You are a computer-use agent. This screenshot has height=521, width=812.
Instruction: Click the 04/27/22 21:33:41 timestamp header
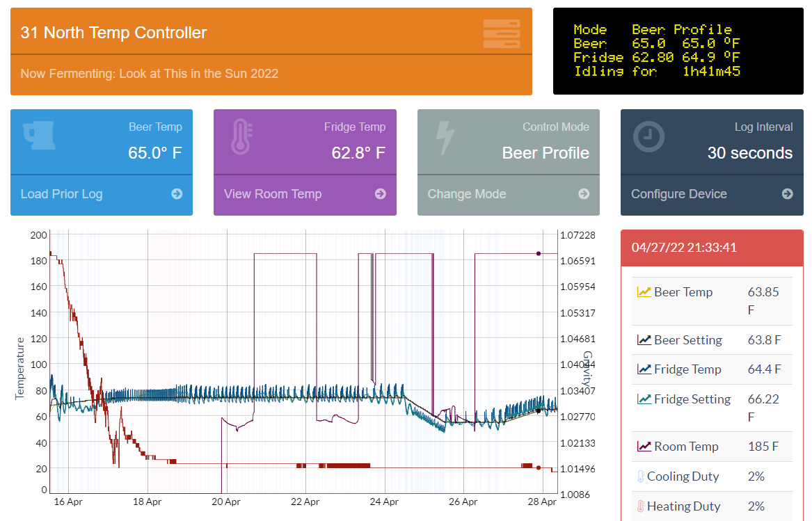684,248
